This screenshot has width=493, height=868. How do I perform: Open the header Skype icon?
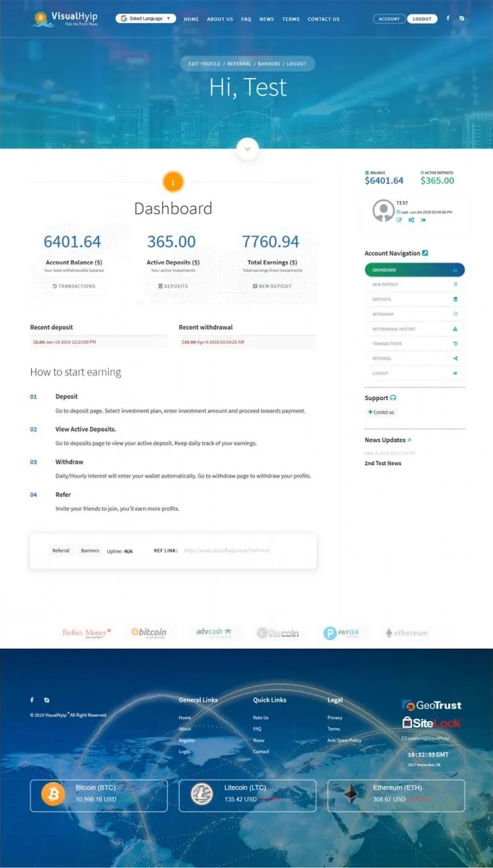pyautogui.click(x=463, y=18)
